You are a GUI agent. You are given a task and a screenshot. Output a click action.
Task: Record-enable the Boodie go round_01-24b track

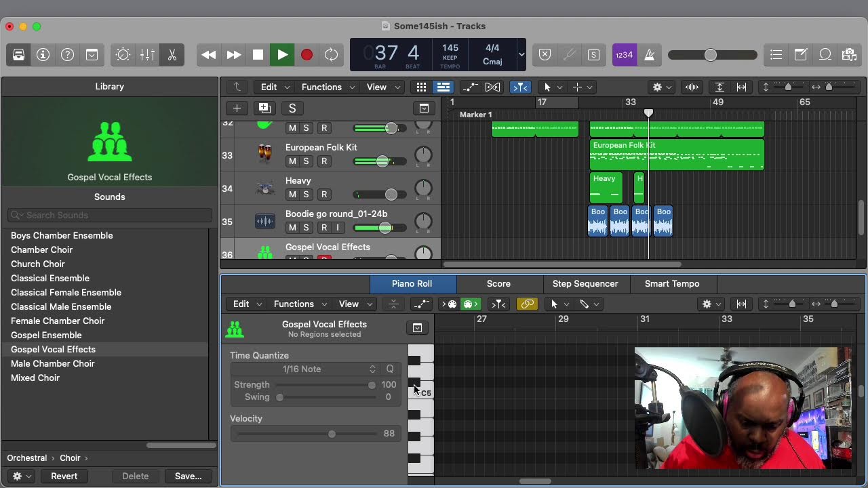click(x=324, y=228)
